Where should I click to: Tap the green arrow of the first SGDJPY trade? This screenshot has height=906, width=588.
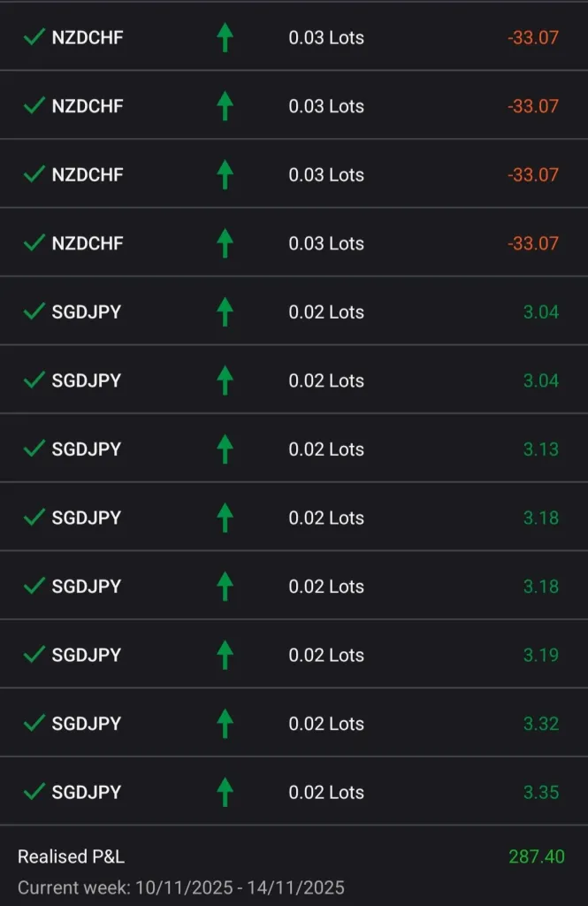click(x=225, y=311)
